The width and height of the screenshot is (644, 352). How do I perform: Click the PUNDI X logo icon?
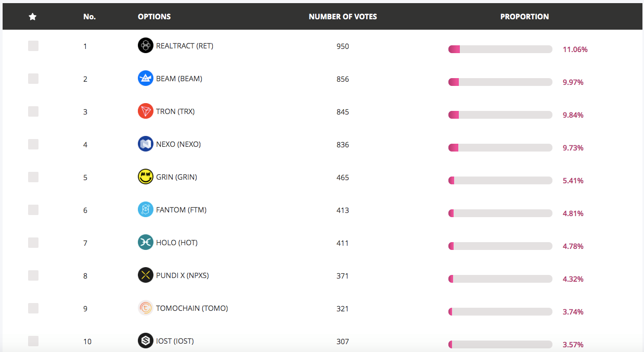point(145,275)
